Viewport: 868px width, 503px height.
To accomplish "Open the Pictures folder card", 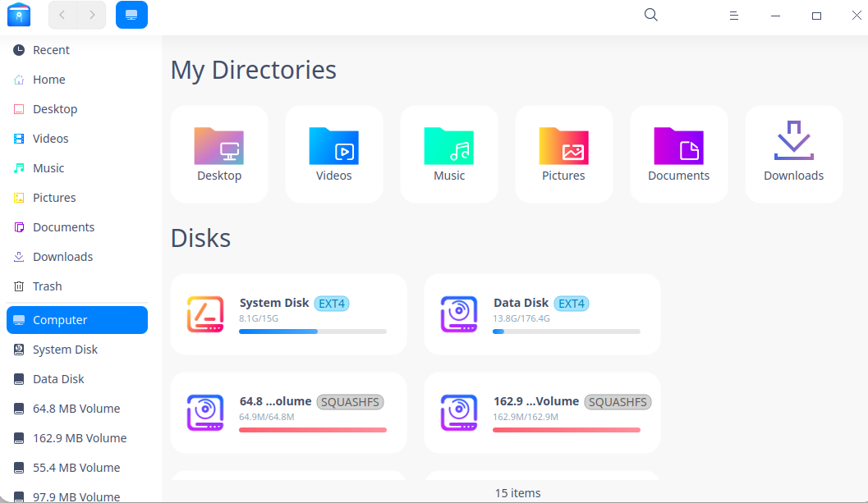I will (x=563, y=154).
